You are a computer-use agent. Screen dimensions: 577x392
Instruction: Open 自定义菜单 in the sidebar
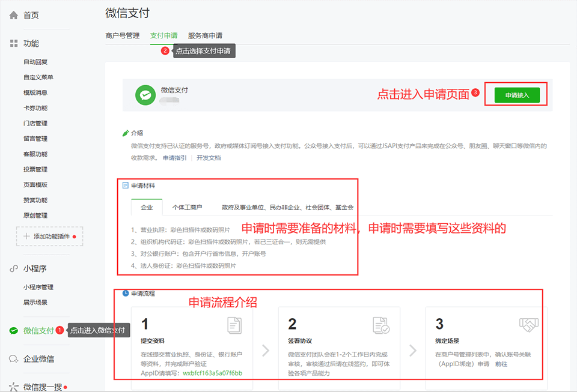click(x=38, y=77)
